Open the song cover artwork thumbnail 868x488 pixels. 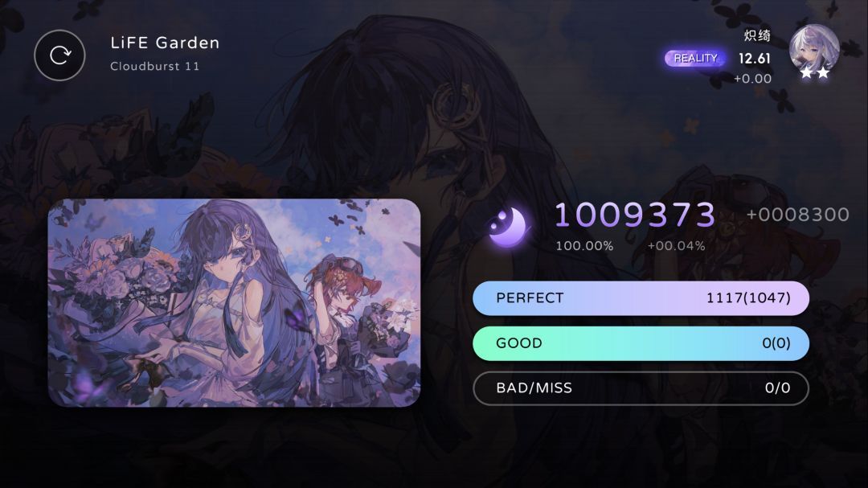pos(234,303)
